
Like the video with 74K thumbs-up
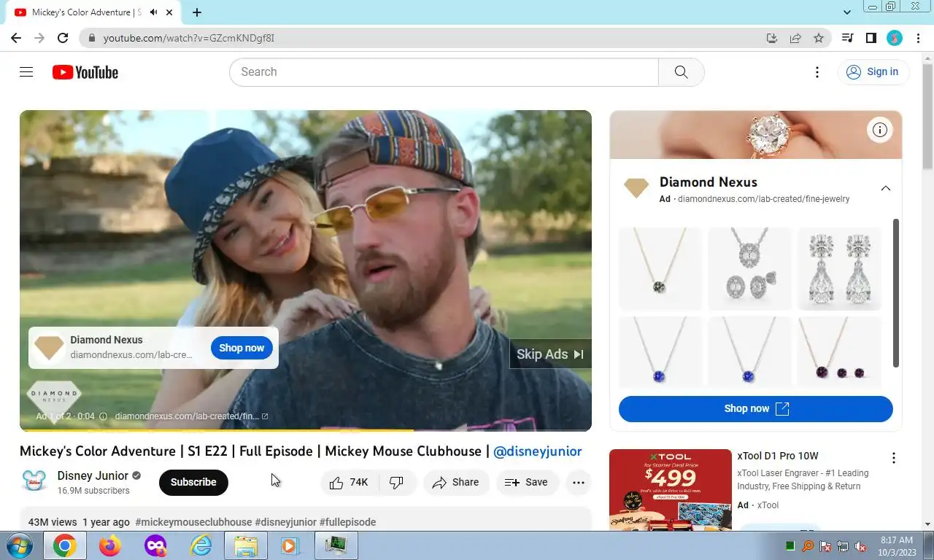coord(349,482)
